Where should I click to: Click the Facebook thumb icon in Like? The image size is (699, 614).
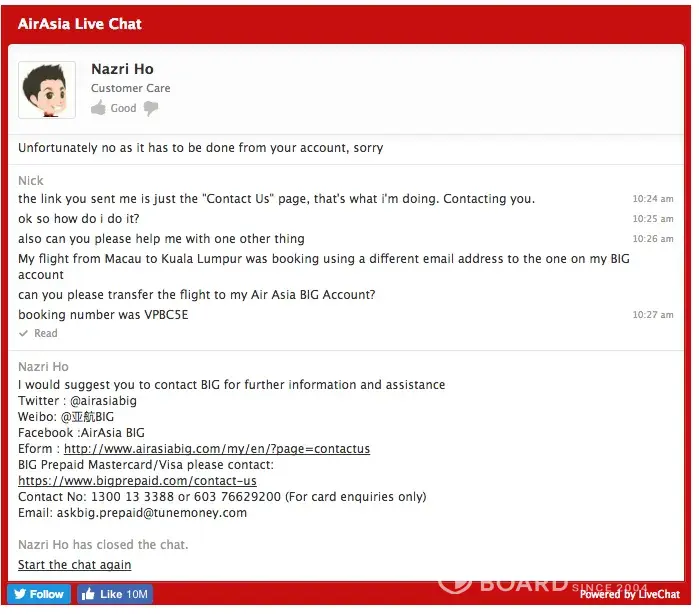[x=88, y=594]
